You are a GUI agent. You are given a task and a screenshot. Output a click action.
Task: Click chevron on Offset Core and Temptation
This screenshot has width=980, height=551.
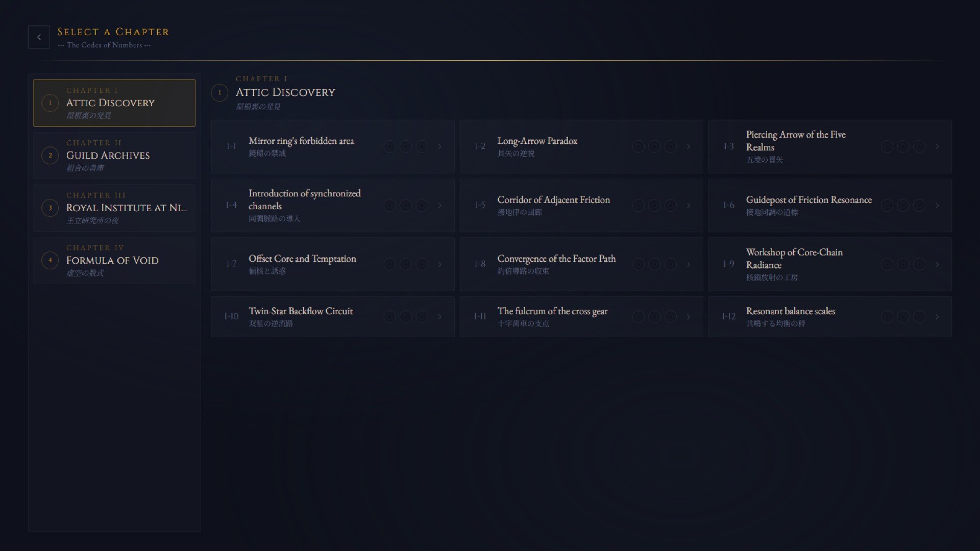(439, 264)
